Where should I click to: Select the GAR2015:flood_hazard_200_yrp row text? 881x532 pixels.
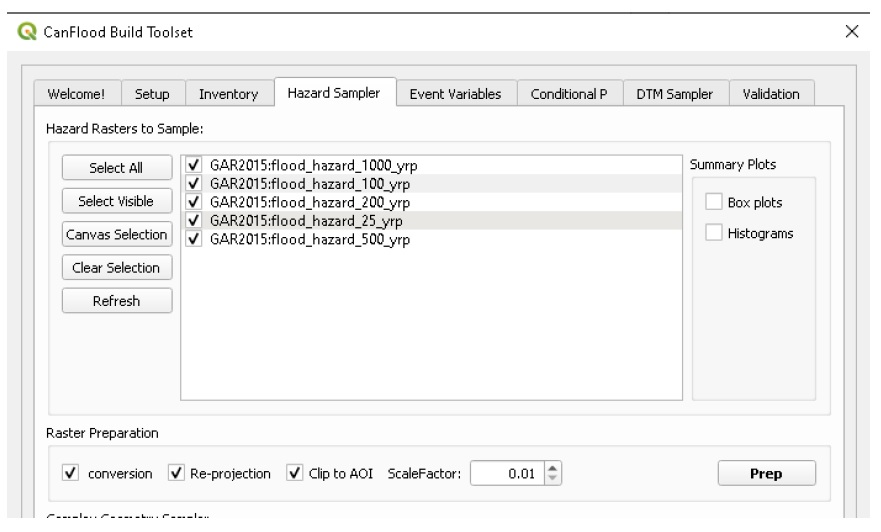[x=310, y=203]
